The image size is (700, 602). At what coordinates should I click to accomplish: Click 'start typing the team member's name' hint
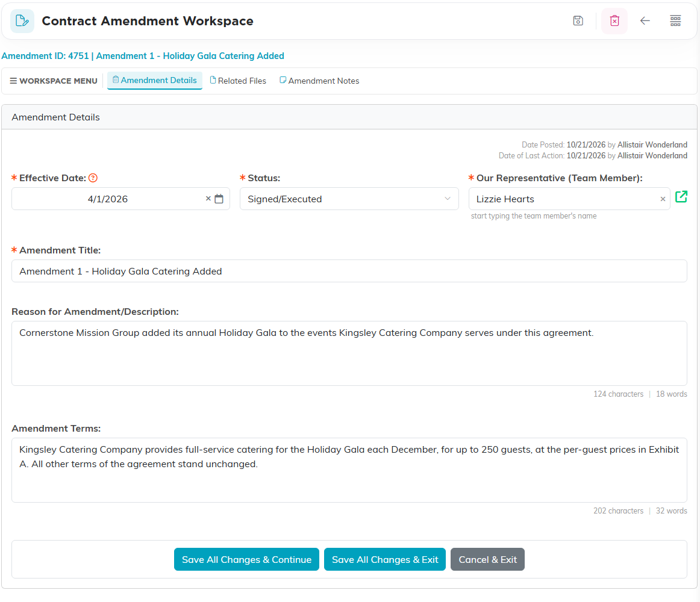click(x=534, y=216)
